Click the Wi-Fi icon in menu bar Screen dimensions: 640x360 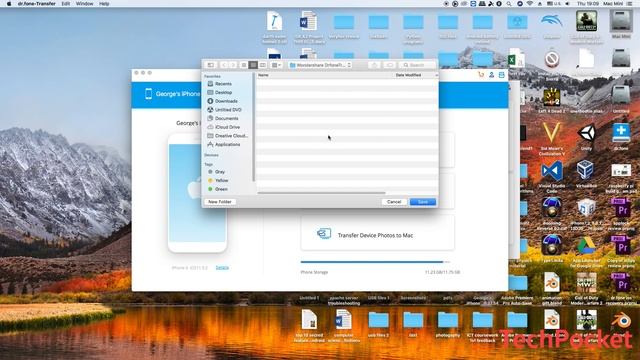point(530,4)
